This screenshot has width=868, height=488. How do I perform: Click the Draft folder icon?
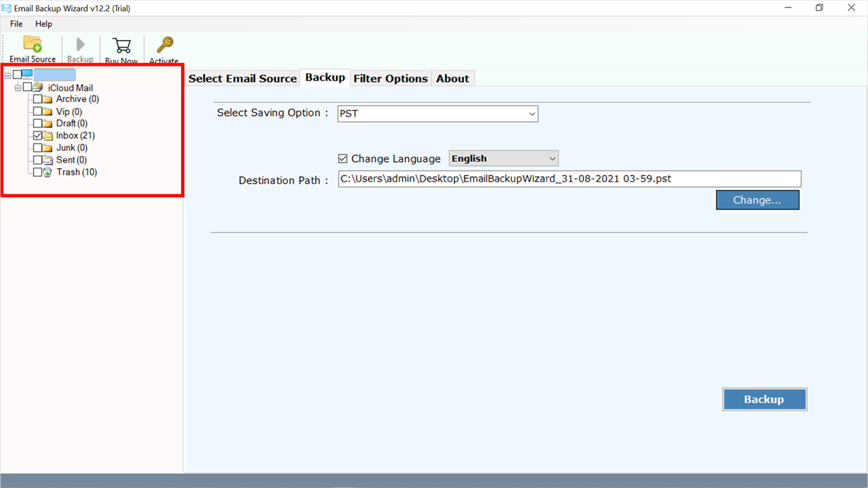(x=47, y=123)
